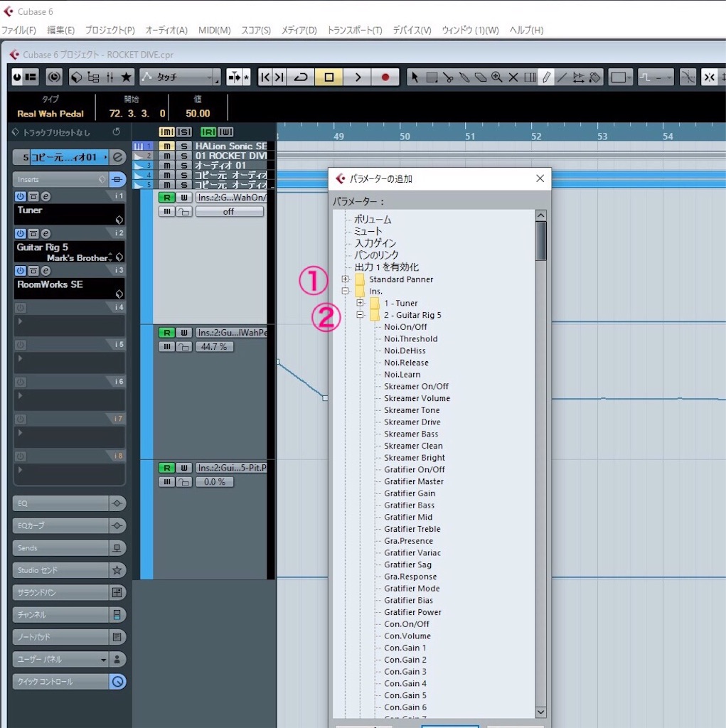Screen dimensions: 726x728
Task: Open the クイック コントロール inspector section
Action: coord(61,682)
